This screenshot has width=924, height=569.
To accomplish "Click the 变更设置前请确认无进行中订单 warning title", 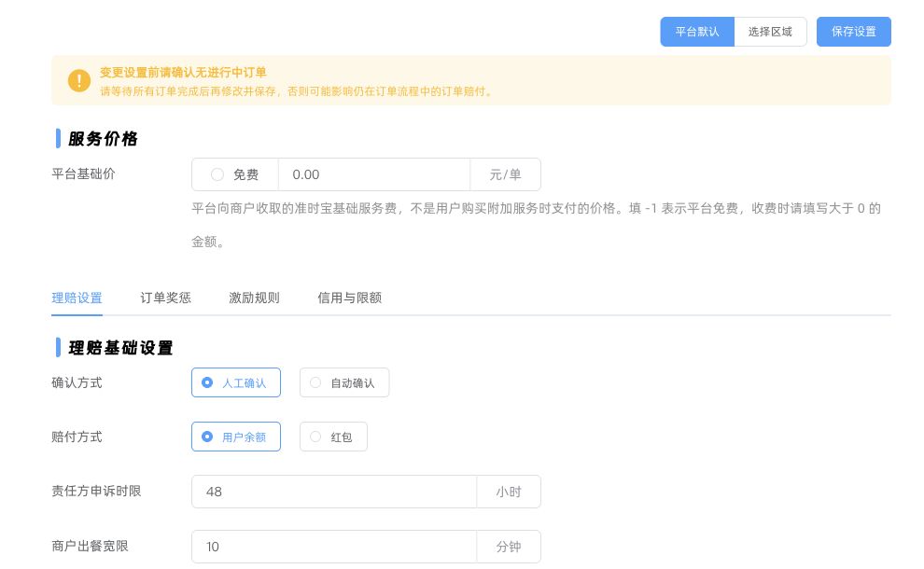I will [183, 73].
